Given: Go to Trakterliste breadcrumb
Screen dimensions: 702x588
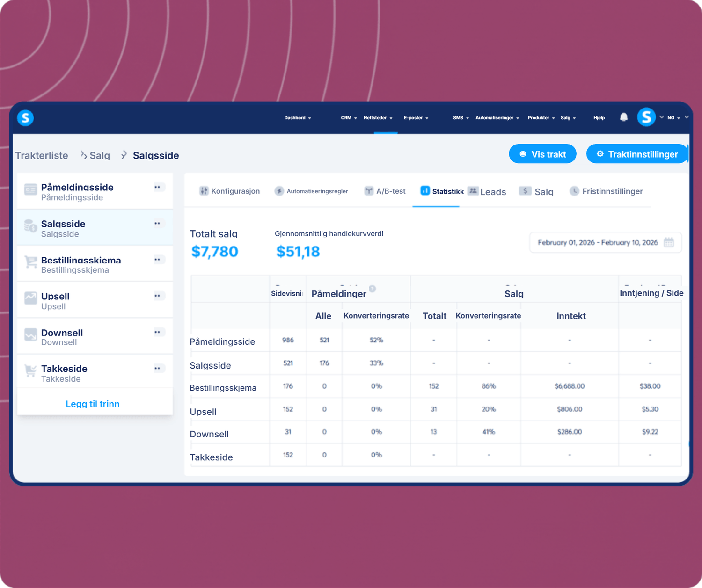Looking at the screenshot, I should click(x=42, y=155).
